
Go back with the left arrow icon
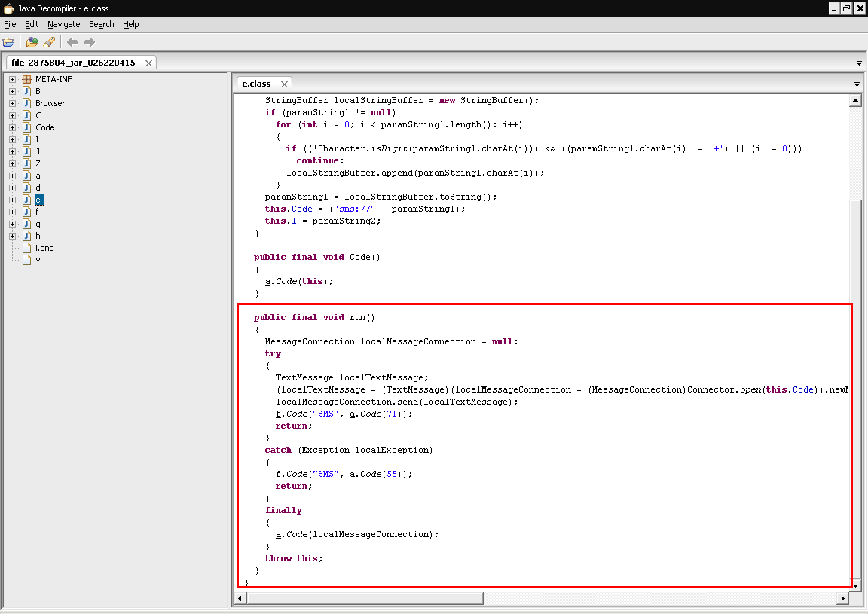point(72,42)
